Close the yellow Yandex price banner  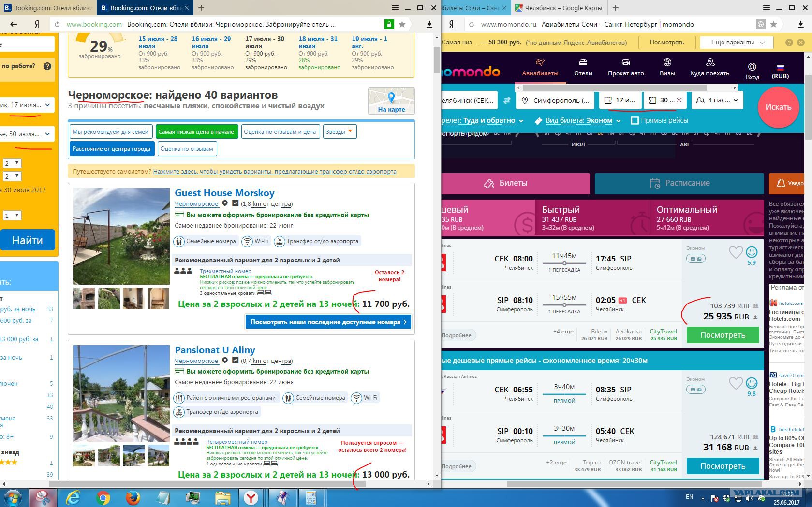[x=801, y=43]
